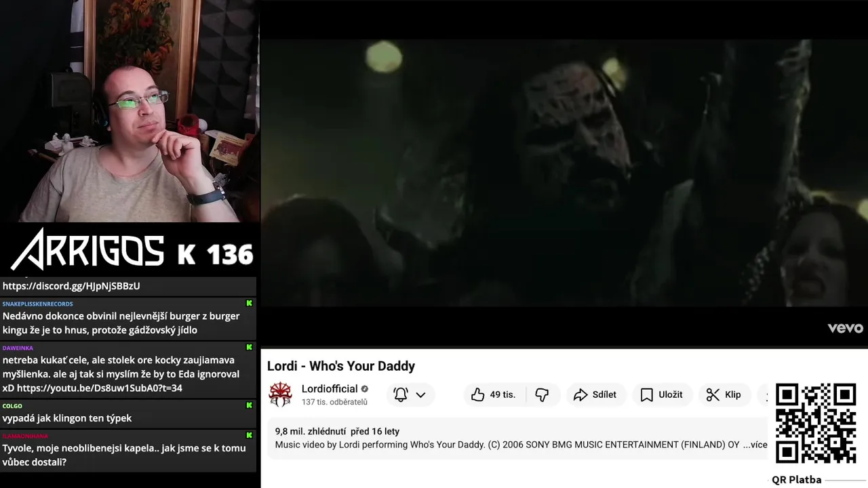Dislike the video with thumbs down

tap(542, 394)
